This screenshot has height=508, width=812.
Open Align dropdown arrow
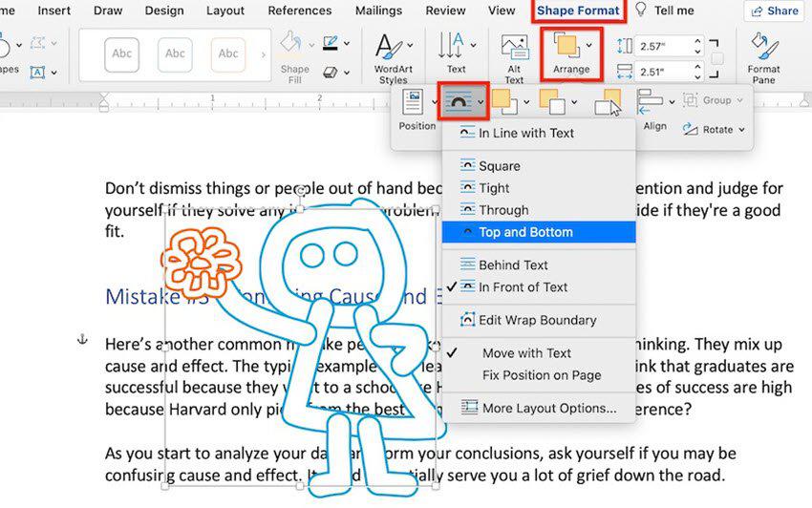[672, 102]
